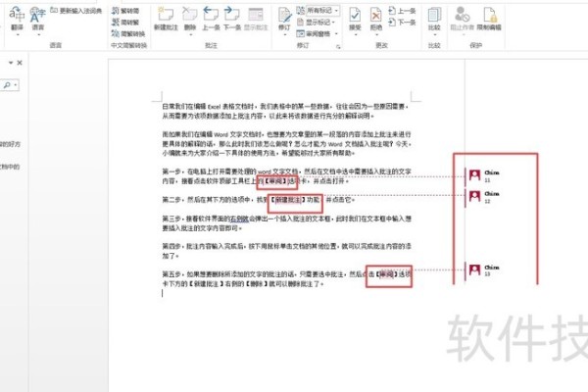
Task: Go to next comment 下一条 in 批注 group
Action: pyautogui.click(x=231, y=19)
